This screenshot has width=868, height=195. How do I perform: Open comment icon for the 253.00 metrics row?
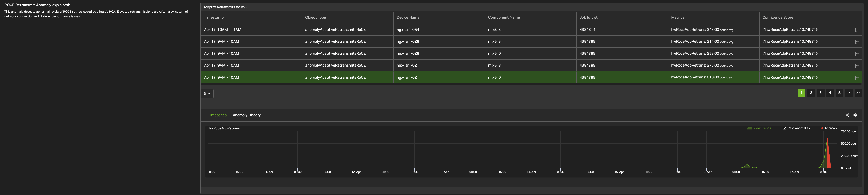click(x=857, y=54)
